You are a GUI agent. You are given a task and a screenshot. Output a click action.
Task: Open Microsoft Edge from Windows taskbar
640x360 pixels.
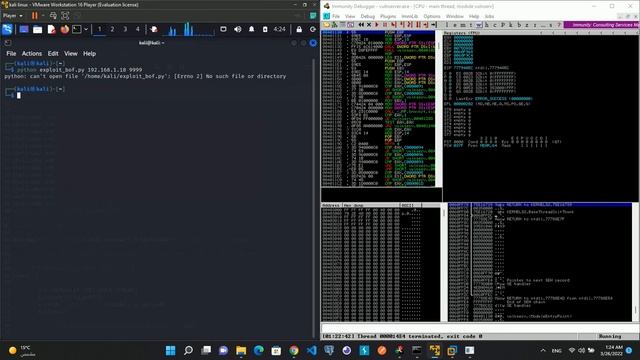258,350
